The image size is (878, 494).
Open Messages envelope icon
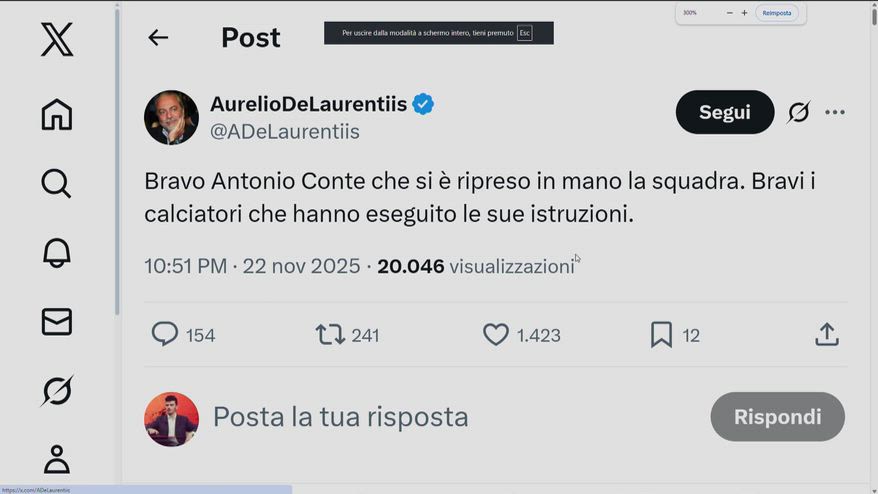click(x=57, y=321)
